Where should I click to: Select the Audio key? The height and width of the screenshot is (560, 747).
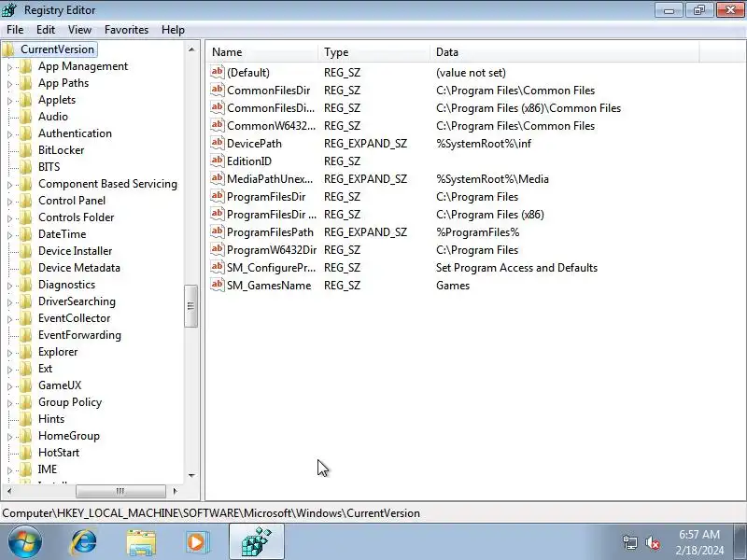click(x=53, y=117)
